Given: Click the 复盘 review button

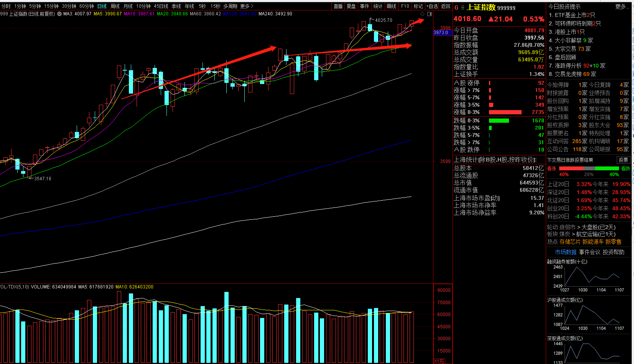Looking at the screenshot, I should click(x=351, y=6).
